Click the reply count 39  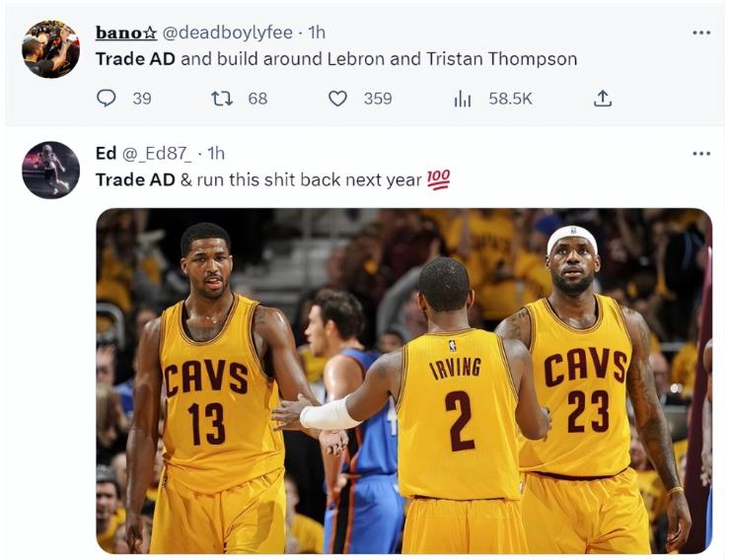(142, 99)
